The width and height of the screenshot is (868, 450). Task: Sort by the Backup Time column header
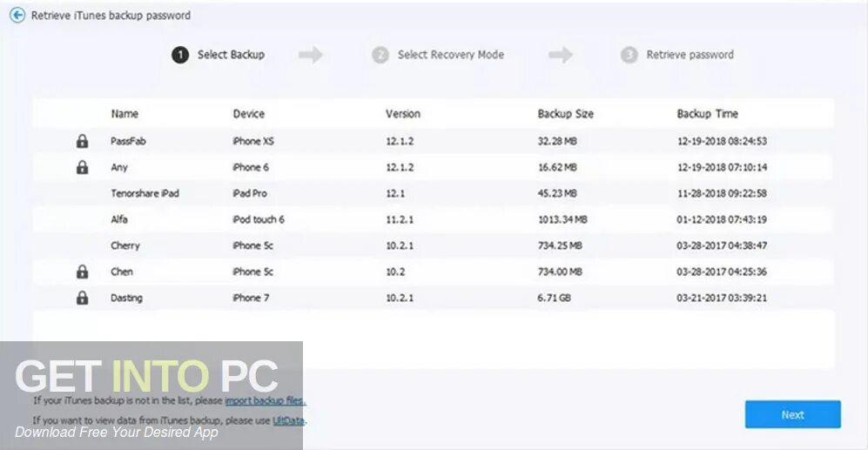707,114
